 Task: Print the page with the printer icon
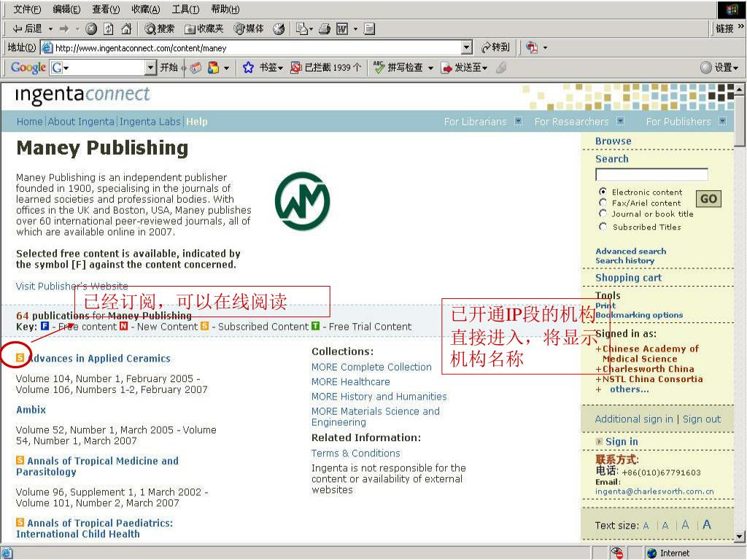coord(325,29)
